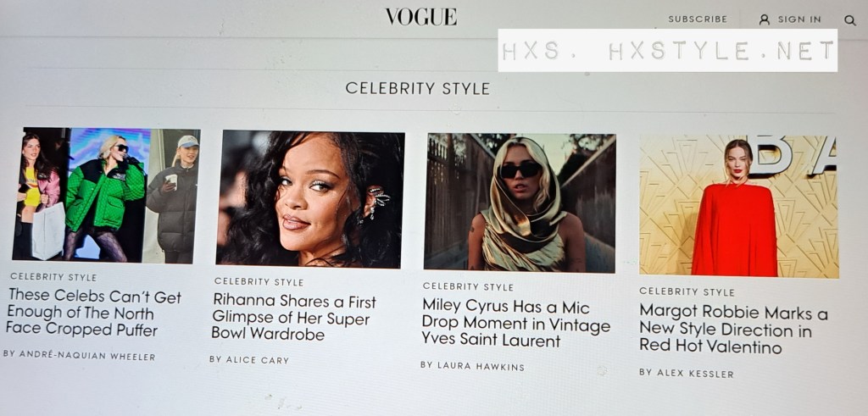Click Celebrity Style tag above Margot Robbie headline

[687, 291]
